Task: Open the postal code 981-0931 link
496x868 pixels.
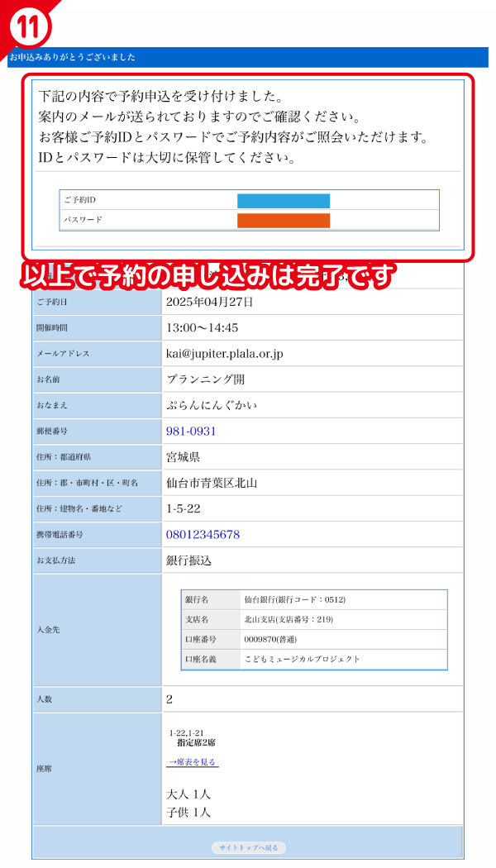Action: (191, 432)
